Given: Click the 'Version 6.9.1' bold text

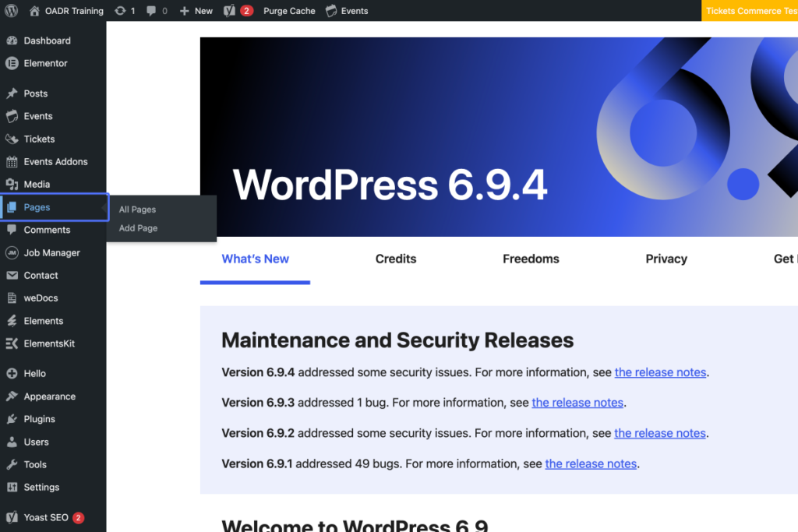Looking at the screenshot, I should click(257, 464).
